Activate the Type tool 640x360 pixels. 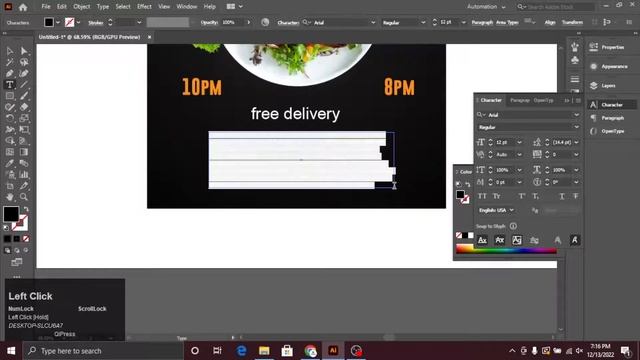[10, 84]
